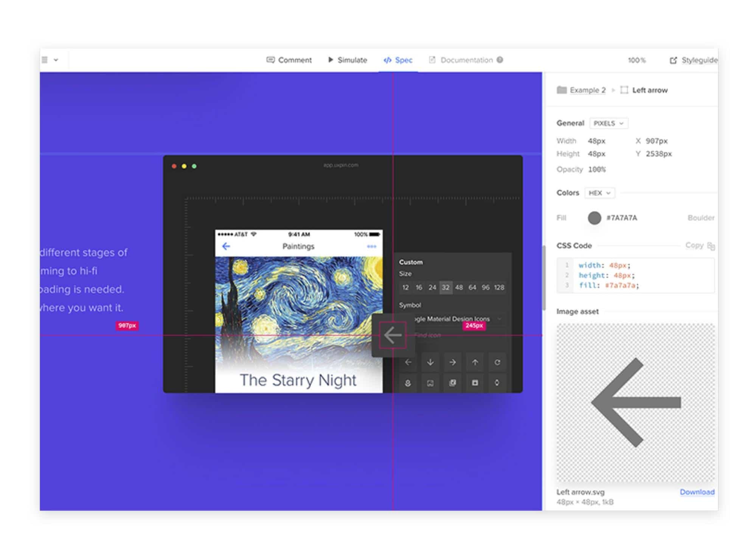Select icon size 24
The image size is (756, 557).
coord(432,288)
